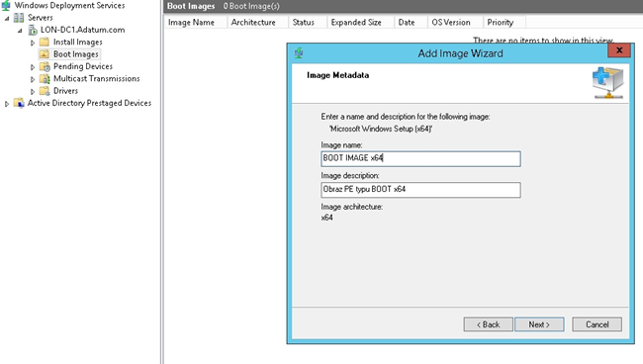Click the LON-DC1.Adatum.com server icon
The height and width of the screenshot is (364, 643).
click(33, 30)
